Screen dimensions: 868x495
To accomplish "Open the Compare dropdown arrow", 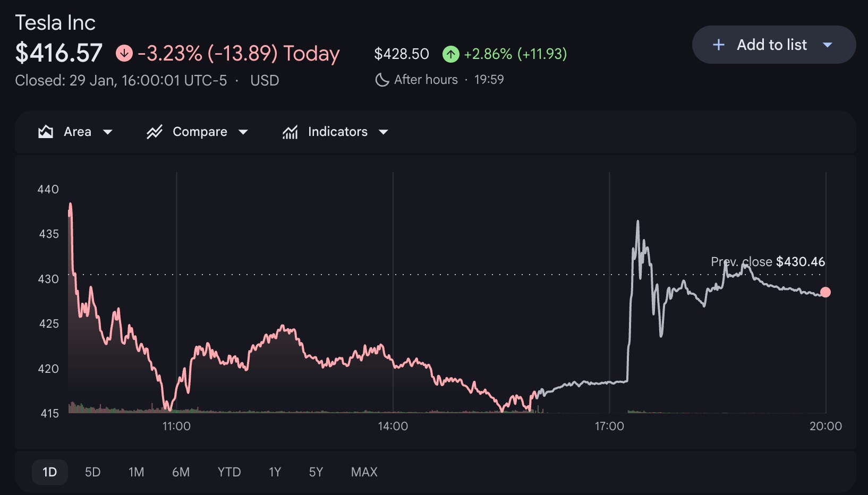I will tap(243, 132).
